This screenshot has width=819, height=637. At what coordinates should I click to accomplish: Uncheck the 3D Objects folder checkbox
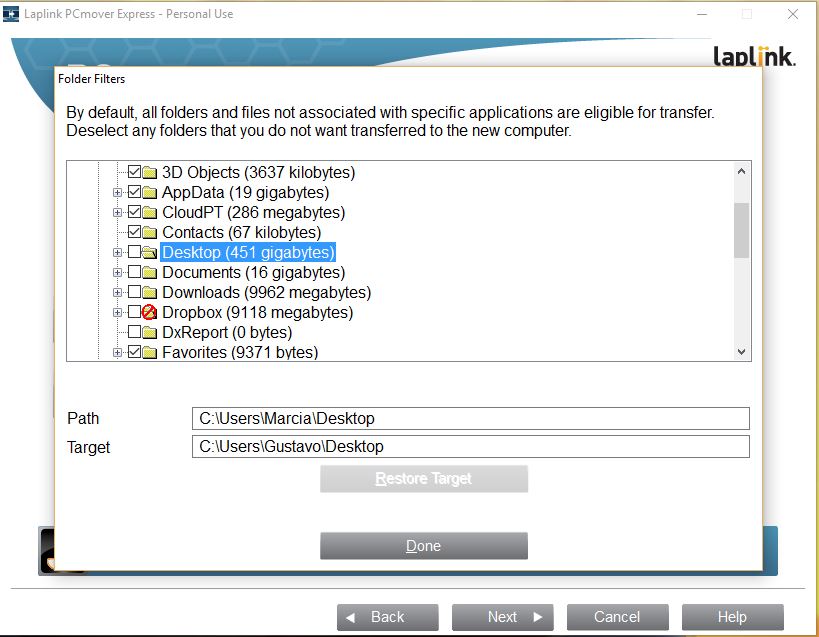point(134,172)
